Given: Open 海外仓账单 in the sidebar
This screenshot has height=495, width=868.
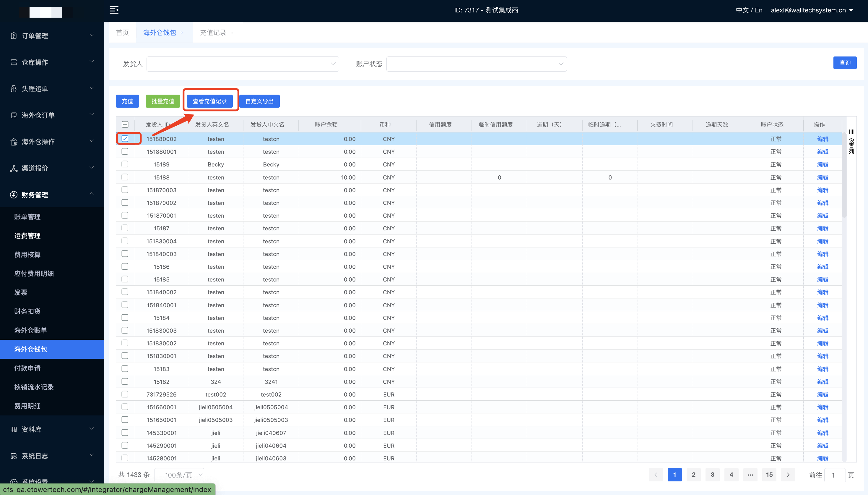Looking at the screenshot, I should (x=30, y=330).
